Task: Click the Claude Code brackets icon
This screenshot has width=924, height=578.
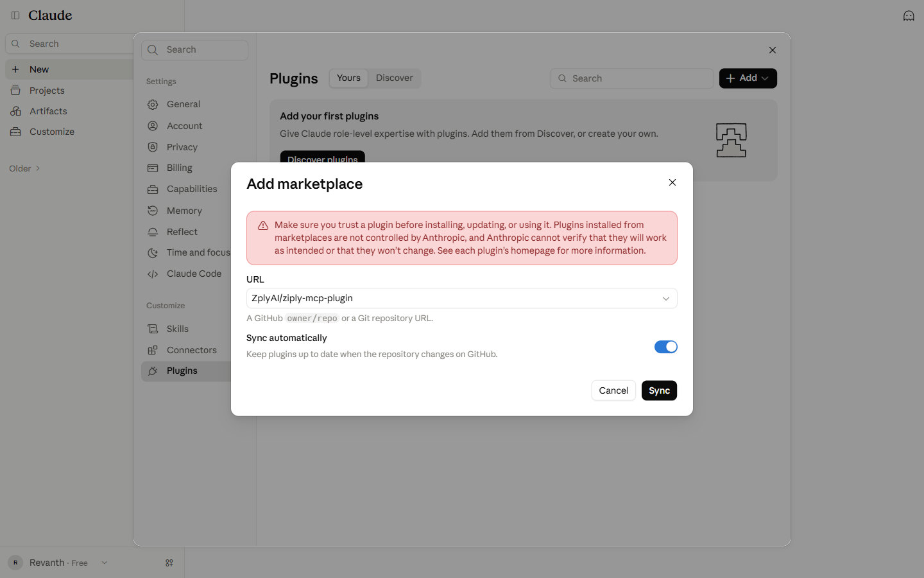Action: point(153,274)
